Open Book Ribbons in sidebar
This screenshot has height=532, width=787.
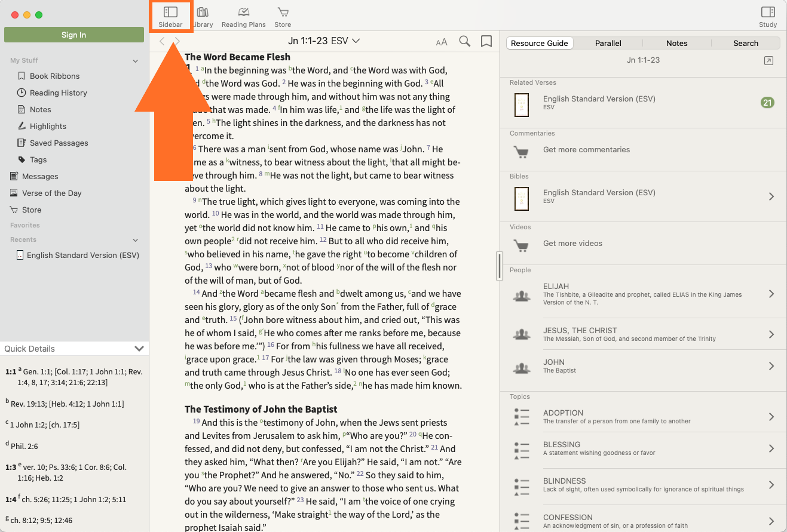(x=54, y=76)
